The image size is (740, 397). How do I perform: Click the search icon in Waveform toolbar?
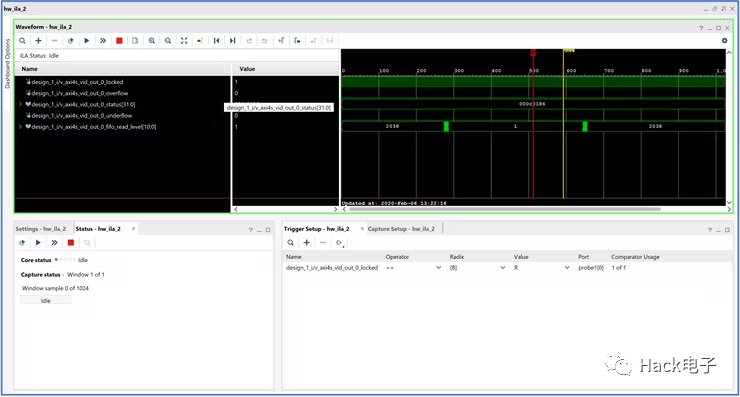pyautogui.click(x=22, y=41)
